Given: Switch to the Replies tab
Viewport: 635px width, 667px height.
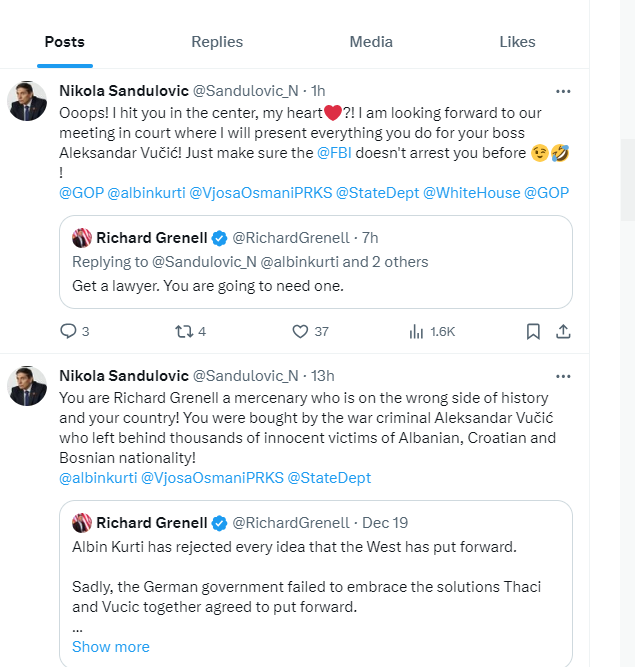Looking at the screenshot, I should 217,42.
